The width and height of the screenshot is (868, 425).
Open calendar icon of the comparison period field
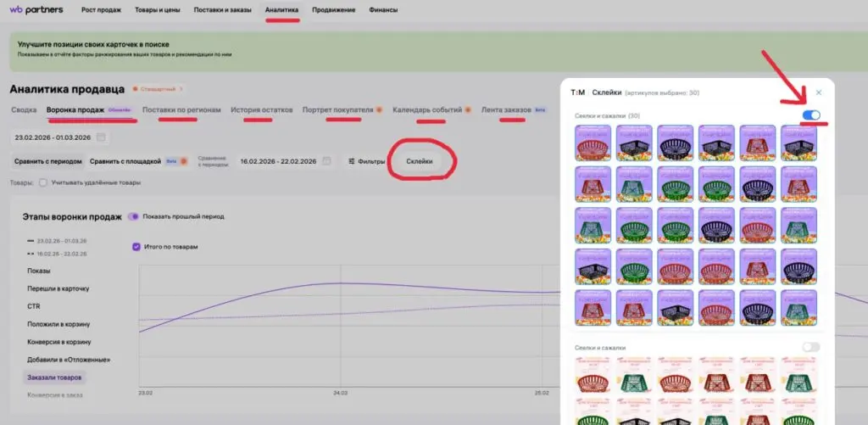coord(326,161)
